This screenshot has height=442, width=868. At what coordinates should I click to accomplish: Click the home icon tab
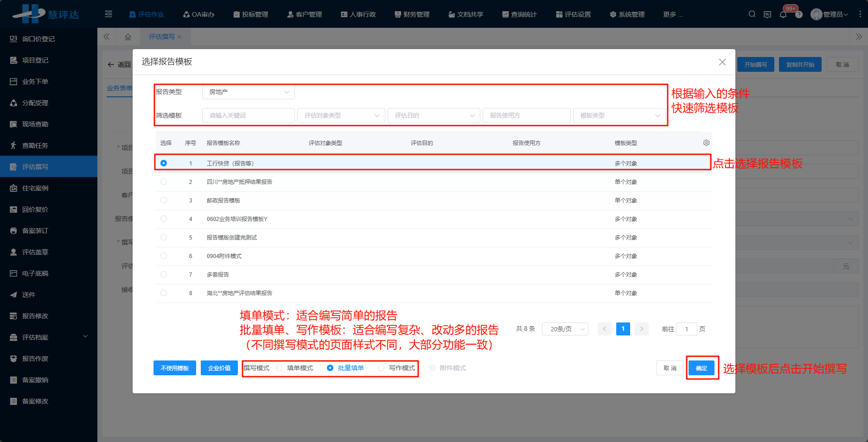pyautogui.click(x=128, y=37)
